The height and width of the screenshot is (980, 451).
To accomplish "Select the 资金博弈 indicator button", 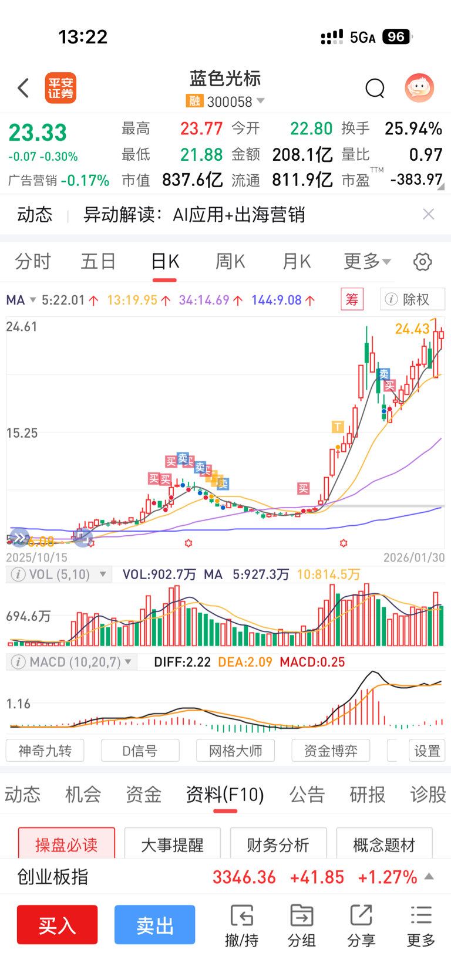I will (331, 751).
